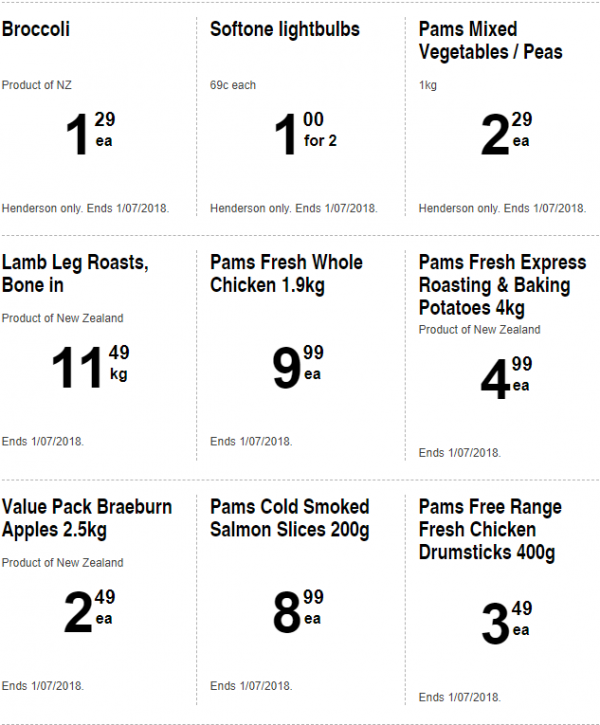This screenshot has width=600, height=725.
Task: Select the 1.00 for 2 lightbulbs price
Action: (x=305, y=134)
